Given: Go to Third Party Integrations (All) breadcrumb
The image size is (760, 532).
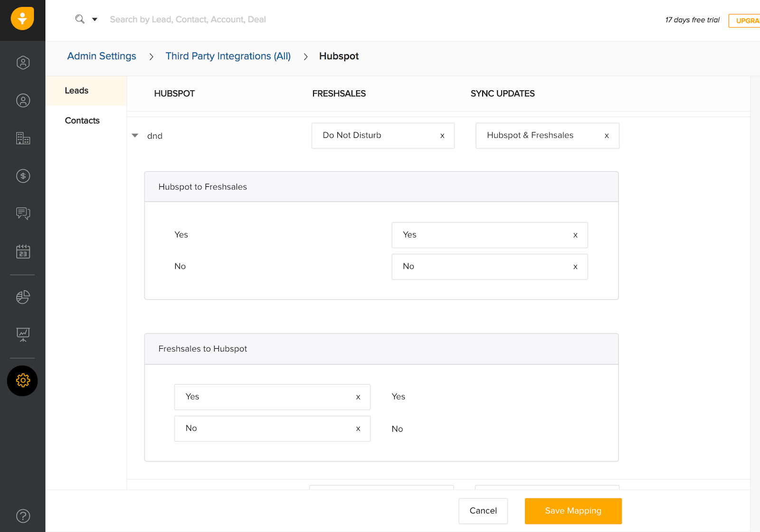Looking at the screenshot, I should (x=228, y=56).
